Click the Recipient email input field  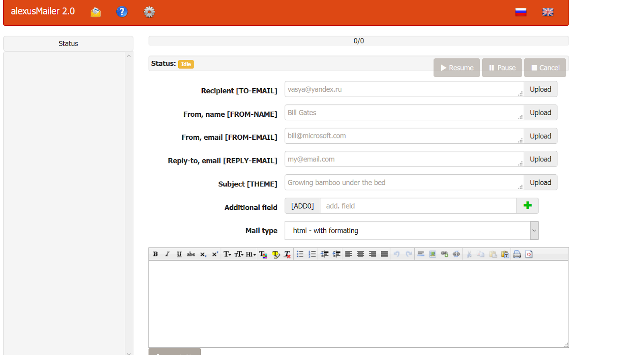(x=404, y=89)
